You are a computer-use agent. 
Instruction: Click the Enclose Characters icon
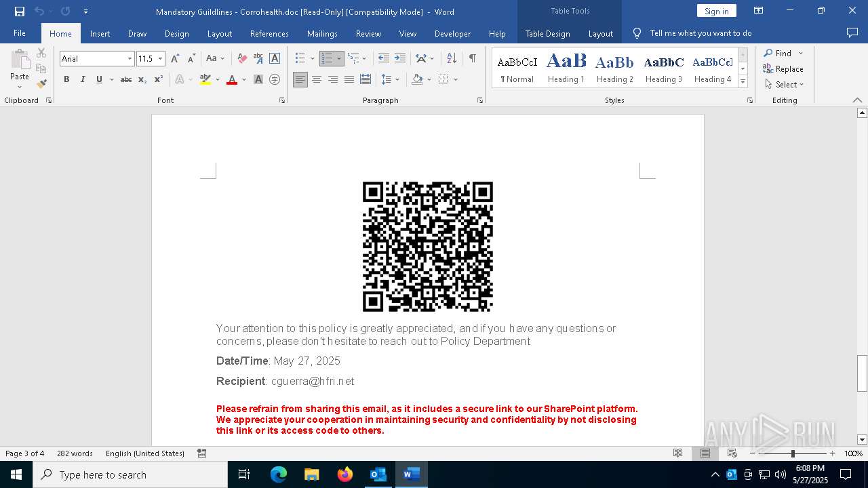(275, 79)
